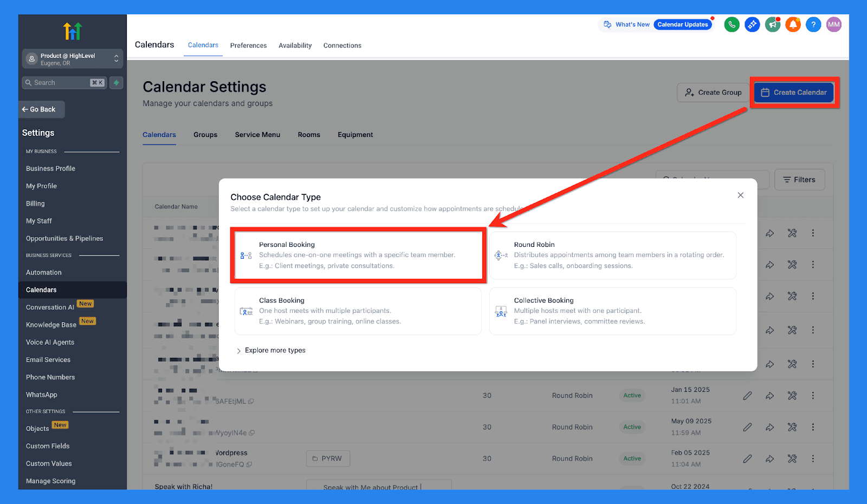The height and width of the screenshot is (504, 867).
Task: Open integrations icon for Feb 05 2025 row
Action: [x=792, y=459]
